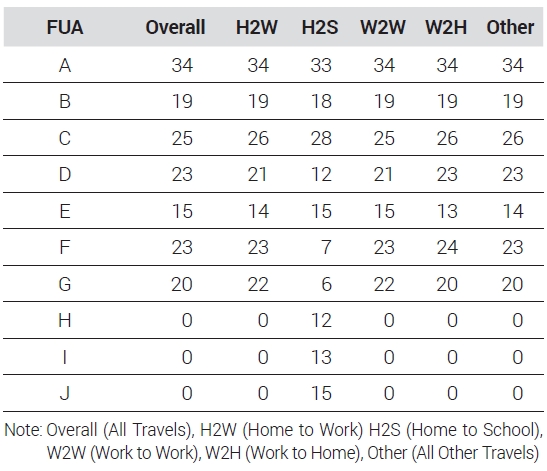Click the Overall value 19 in row B

[182, 102]
